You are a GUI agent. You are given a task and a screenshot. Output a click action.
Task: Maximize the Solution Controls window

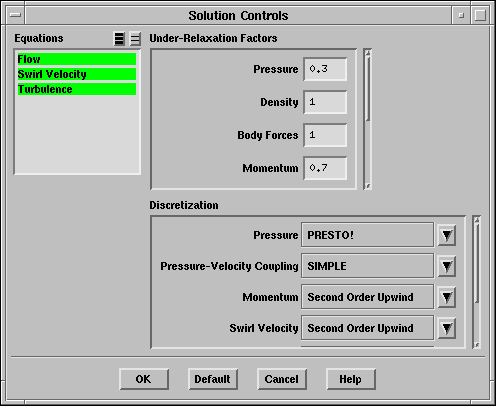tap(480, 15)
